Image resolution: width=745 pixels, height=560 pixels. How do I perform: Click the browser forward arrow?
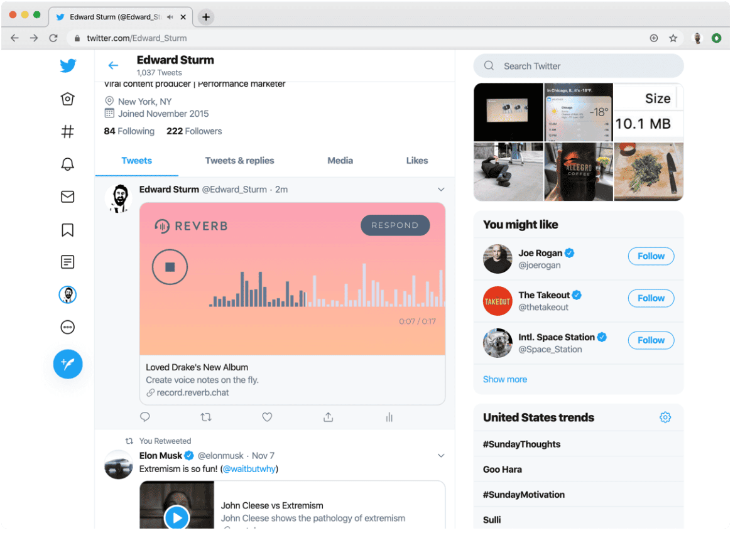click(x=34, y=38)
